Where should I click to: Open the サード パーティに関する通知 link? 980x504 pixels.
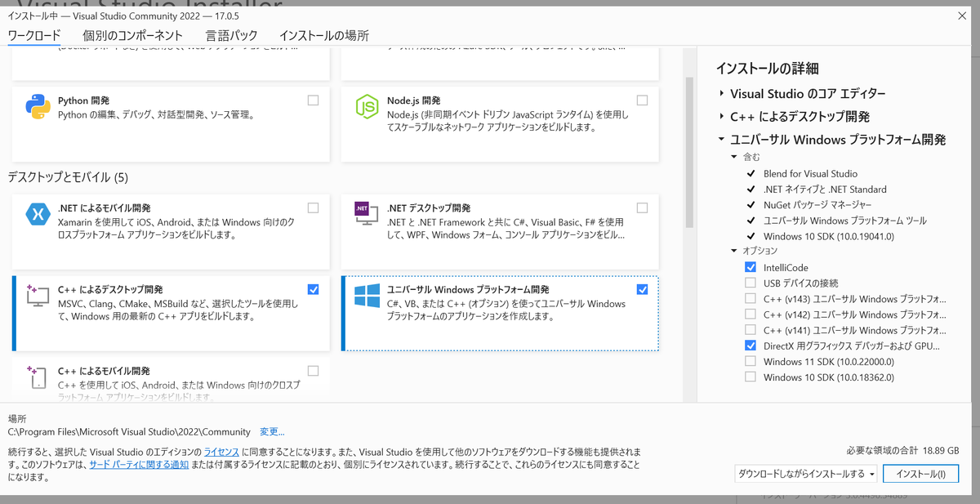[139, 464]
